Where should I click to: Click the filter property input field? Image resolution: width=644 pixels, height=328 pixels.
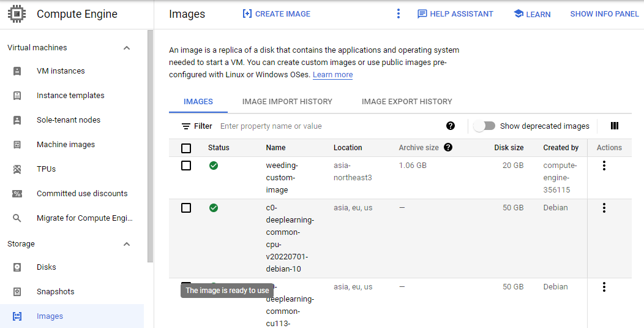(329, 126)
